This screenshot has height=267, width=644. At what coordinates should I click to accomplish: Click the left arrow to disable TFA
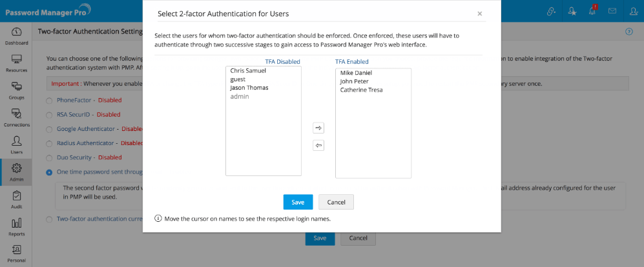coord(318,145)
